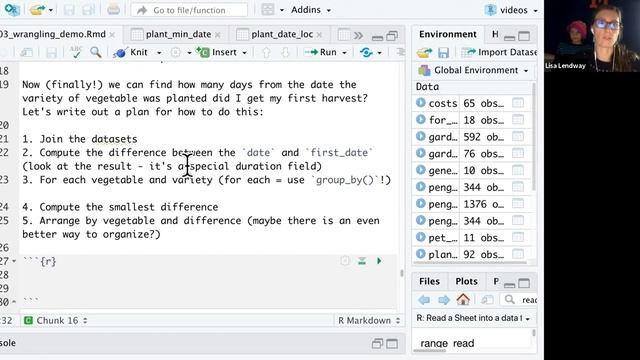Screen dimensions: 640x360
Task: Click the open file folder icon in main toolbar
Action: [37, 10]
